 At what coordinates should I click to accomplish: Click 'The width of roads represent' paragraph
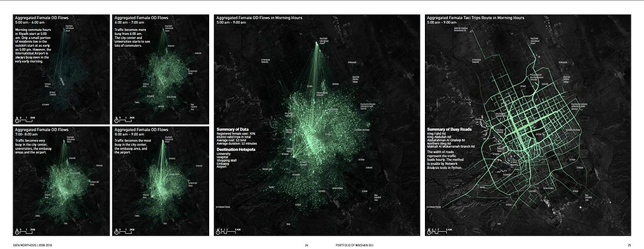pyautogui.click(x=446, y=160)
